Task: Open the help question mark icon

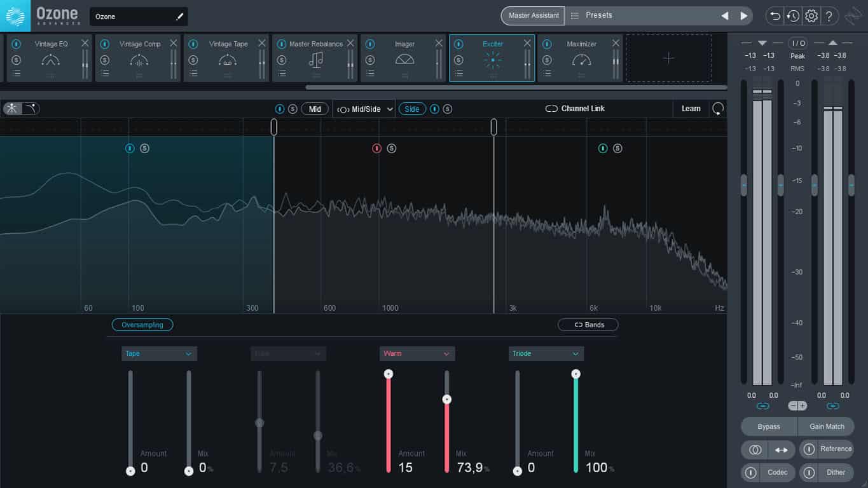Action: click(x=829, y=16)
